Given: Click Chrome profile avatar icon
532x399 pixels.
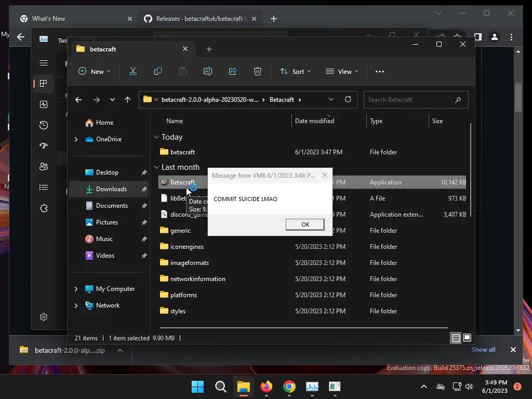Looking at the screenshot, I should [495, 37].
